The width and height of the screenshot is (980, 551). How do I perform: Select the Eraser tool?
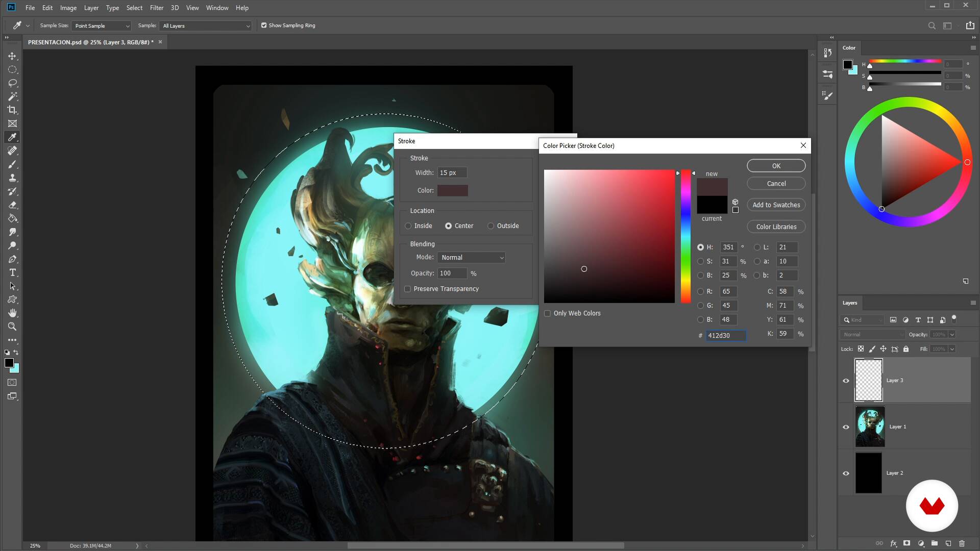coord(12,205)
